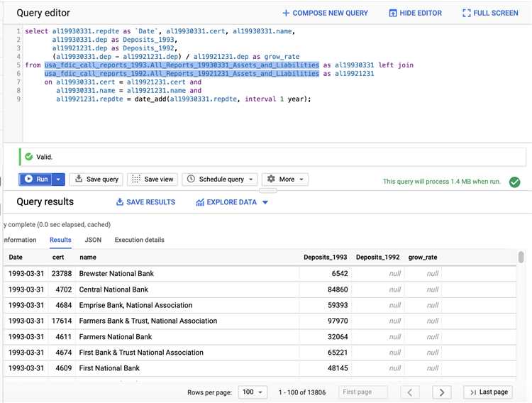The width and height of the screenshot is (532, 403).
Task: Open Full Screen mode
Action: click(490, 13)
